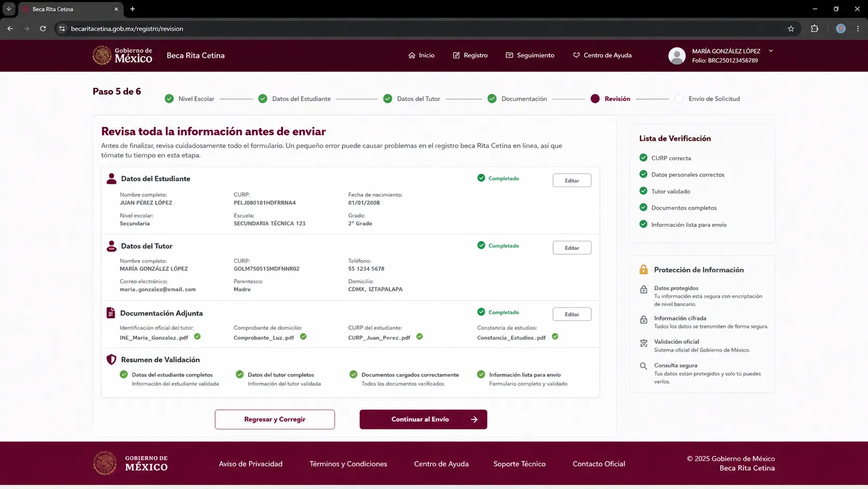Edit the Documentación Adjunta section
The width and height of the screenshot is (868, 489).
(572, 314)
